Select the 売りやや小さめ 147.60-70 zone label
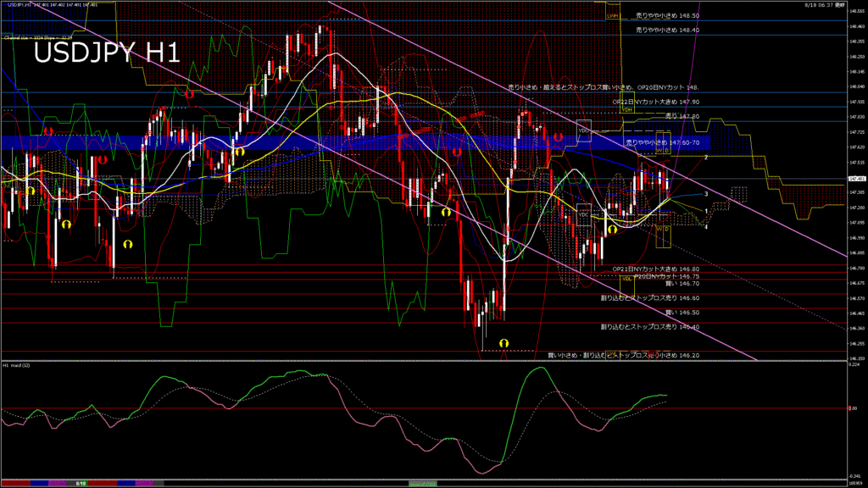The image size is (868, 488). (662, 142)
